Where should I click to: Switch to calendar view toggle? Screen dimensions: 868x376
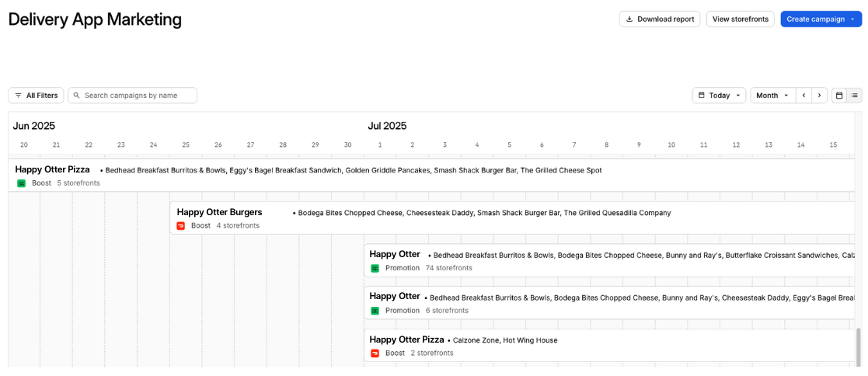click(839, 96)
